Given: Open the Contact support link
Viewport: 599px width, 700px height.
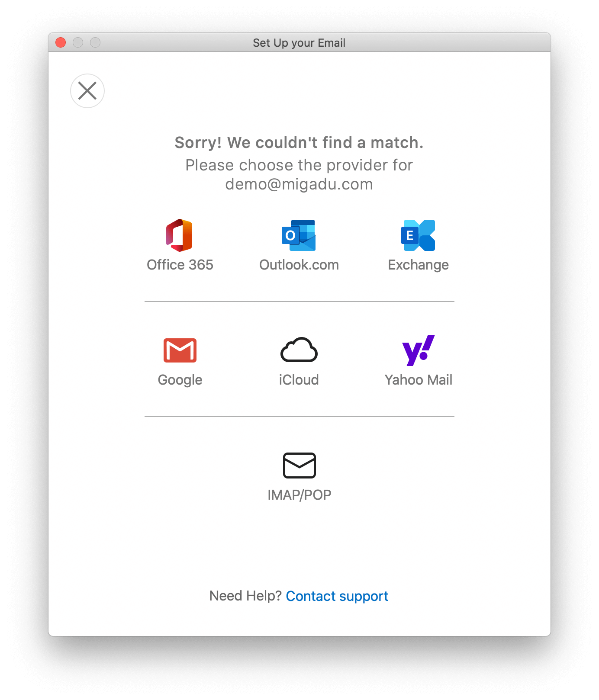Looking at the screenshot, I should (337, 596).
